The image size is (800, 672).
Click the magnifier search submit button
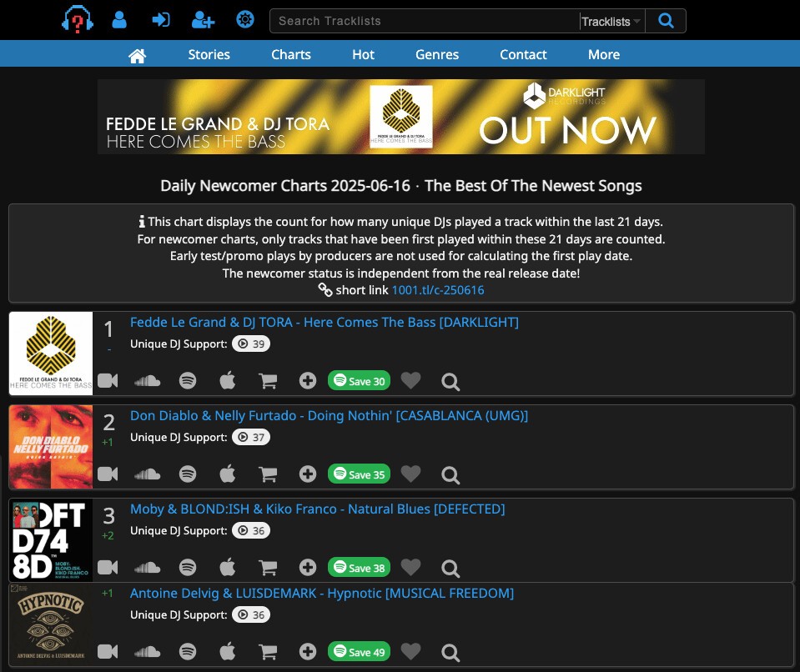pyautogui.click(x=666, y=21)
